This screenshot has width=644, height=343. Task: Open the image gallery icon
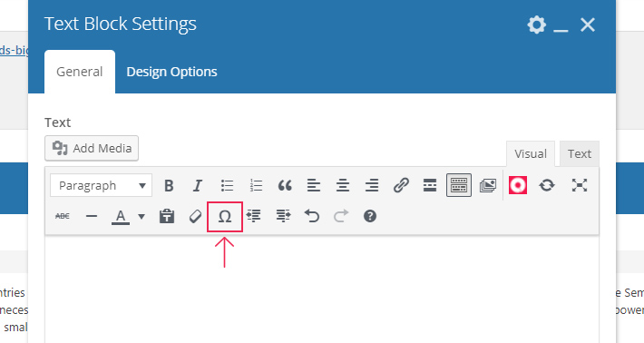(x=487, y=186)
